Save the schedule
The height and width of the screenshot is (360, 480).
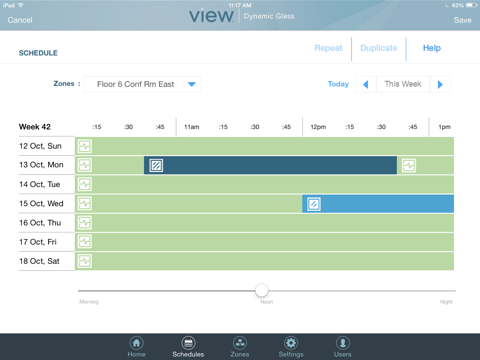462,20
